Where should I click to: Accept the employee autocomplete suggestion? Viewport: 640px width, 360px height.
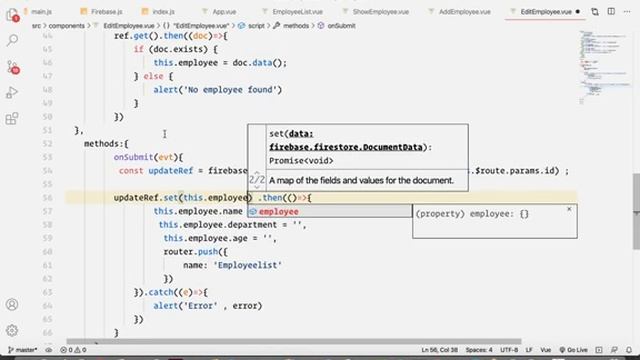click(330, 211)
